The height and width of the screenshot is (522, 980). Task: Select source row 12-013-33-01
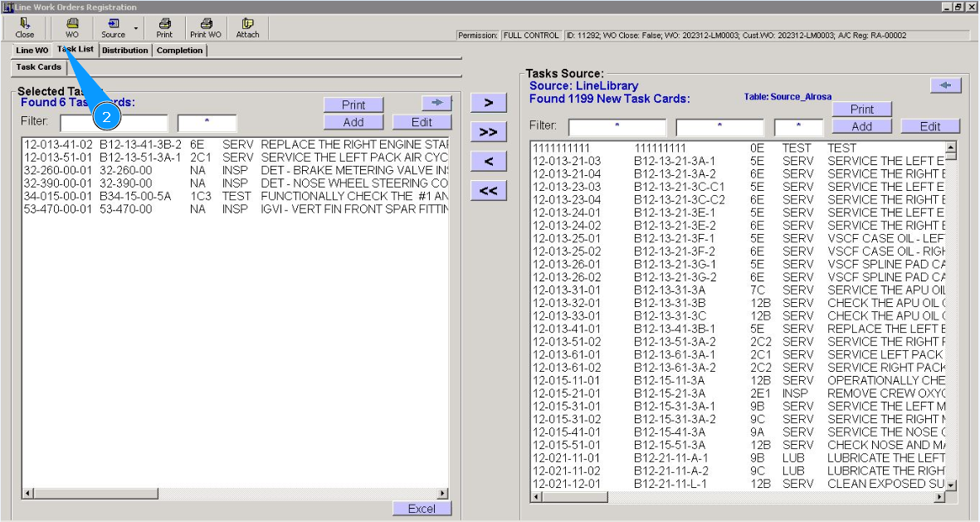pos(739,315)
